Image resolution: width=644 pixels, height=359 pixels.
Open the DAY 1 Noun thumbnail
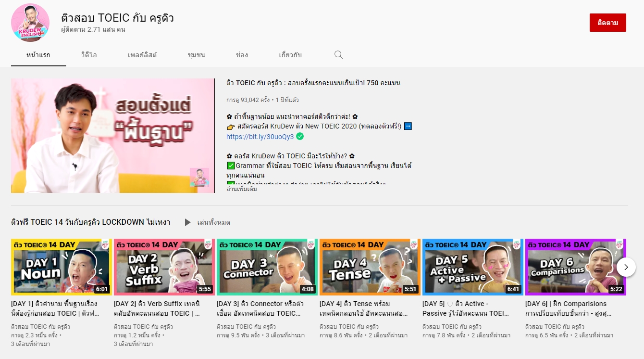click(x=62, y=267)
